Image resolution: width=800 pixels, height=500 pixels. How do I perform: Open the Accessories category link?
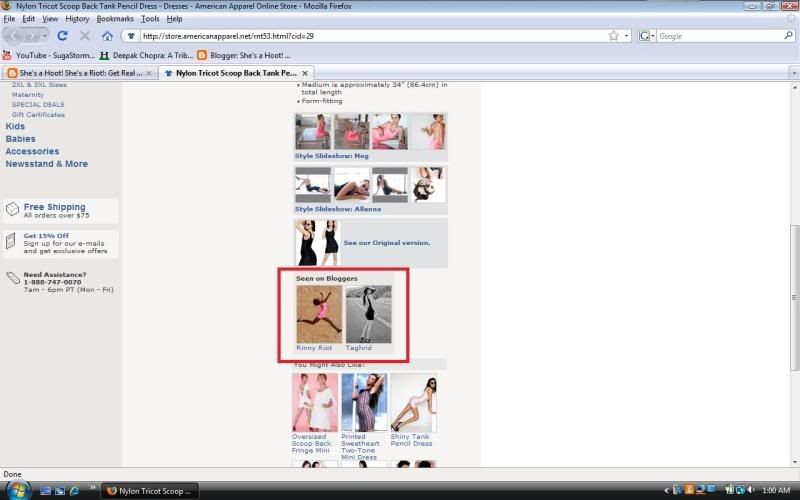pyautogui.click(x=32, y=152)
